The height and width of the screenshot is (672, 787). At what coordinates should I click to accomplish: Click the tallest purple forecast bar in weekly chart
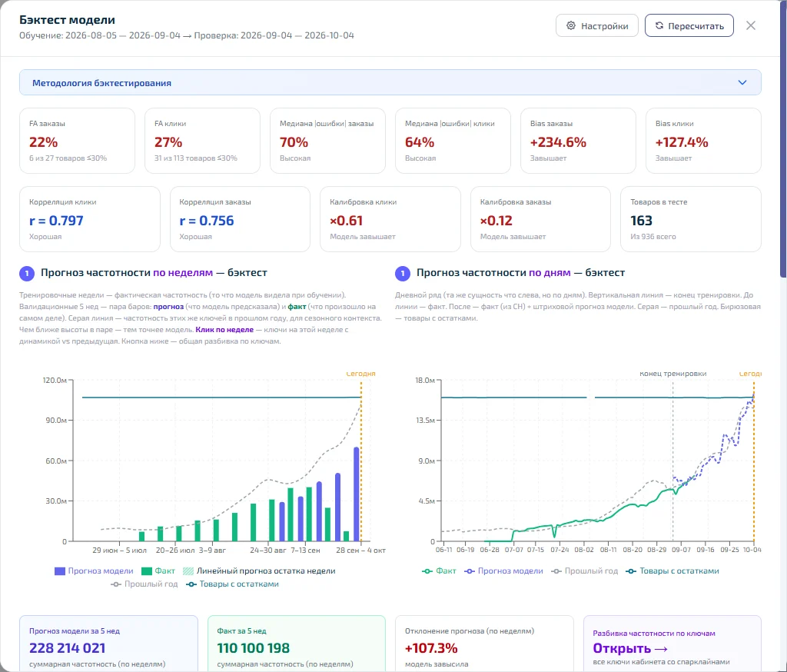pos(357,494)
